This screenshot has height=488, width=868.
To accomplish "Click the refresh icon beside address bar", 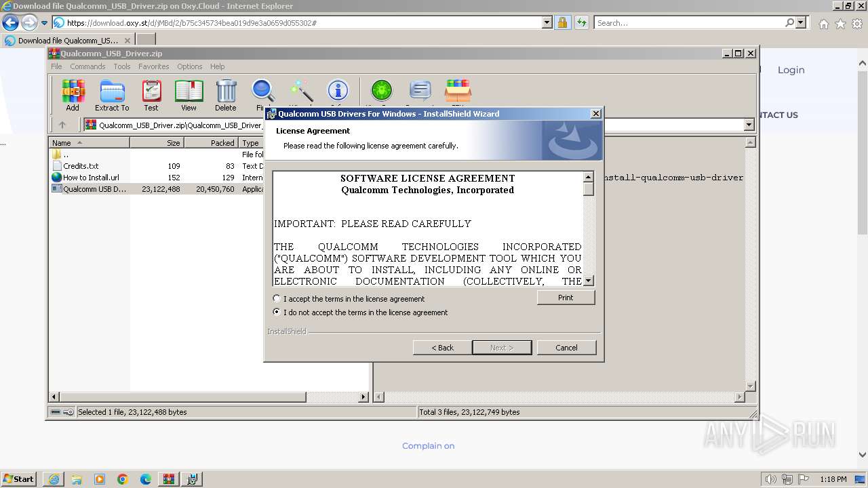I will (581, 22).
